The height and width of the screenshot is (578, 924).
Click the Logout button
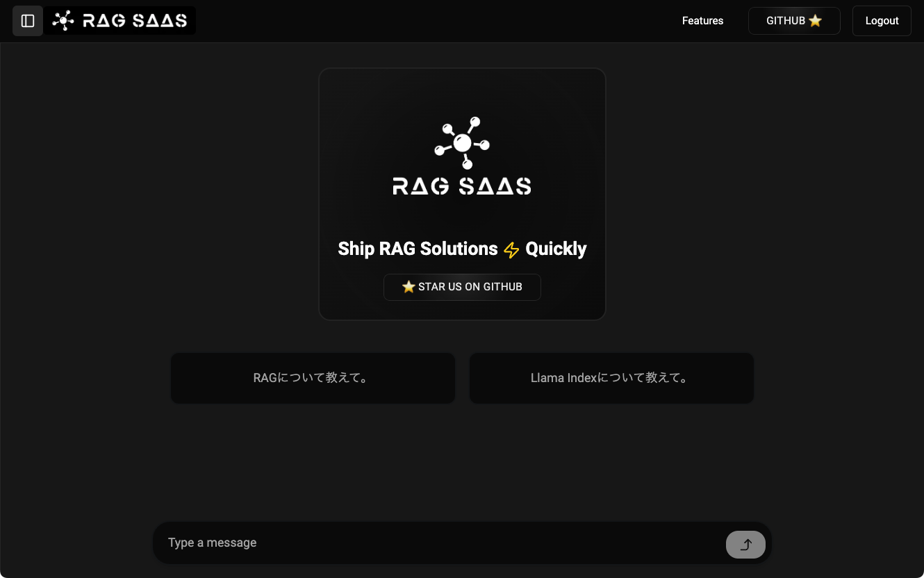(882, 21)
